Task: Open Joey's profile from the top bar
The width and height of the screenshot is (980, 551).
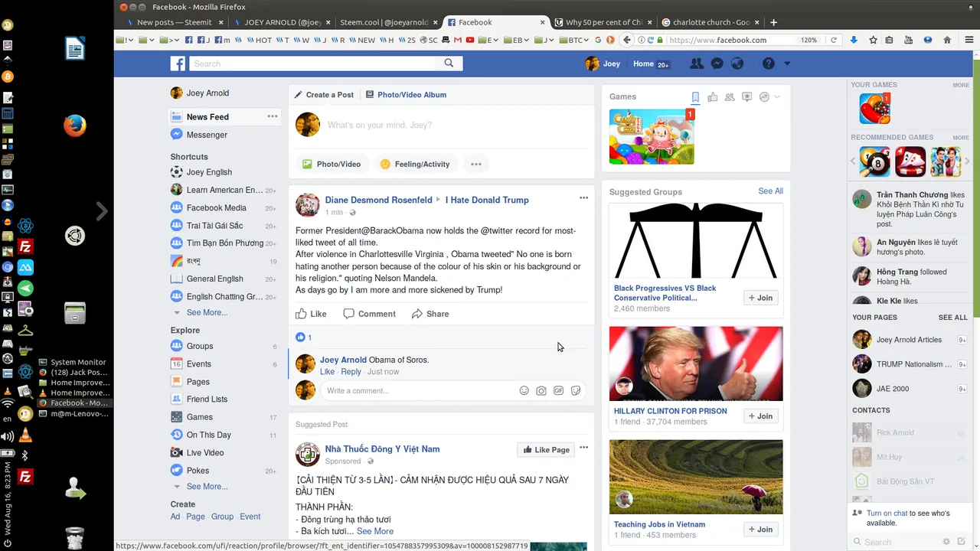Action: 603,64
